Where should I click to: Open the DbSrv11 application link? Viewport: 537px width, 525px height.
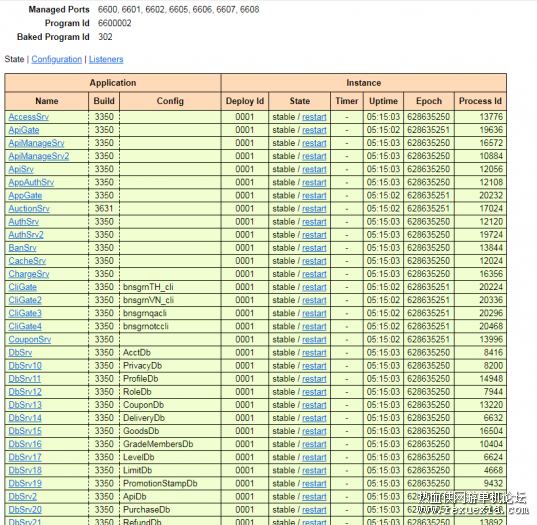(x=25, y=379)
